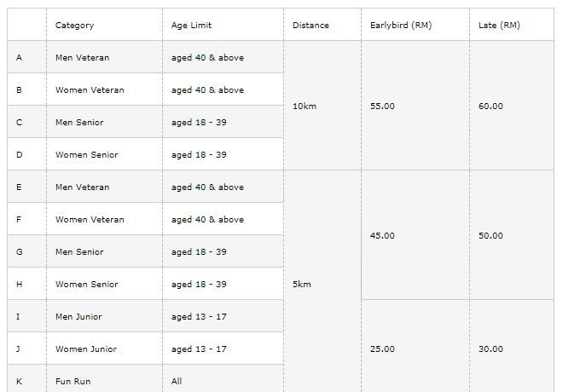Click Men Veteran in row E
Image resolution: width=563 pixels, height=392 pixels.
[82, 187]
